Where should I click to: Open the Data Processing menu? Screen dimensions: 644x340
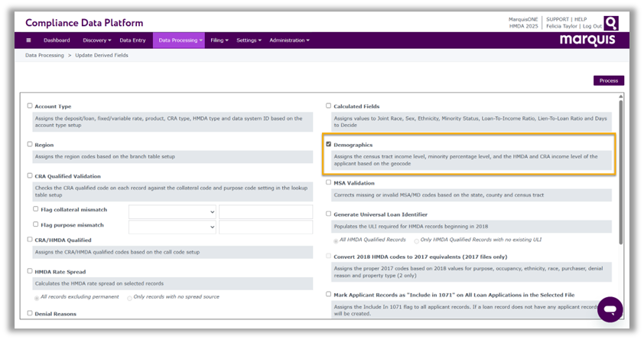click(x=181, y=41)
